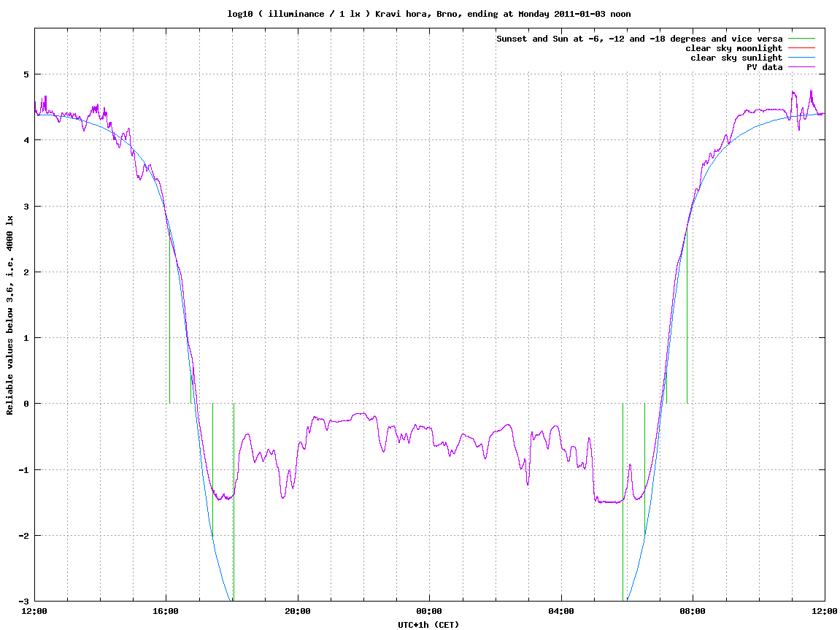Screen dimensions: 840x630
Task: Click the rightmost '12:00' x-axis tick label
Action: click(x=825, y=611)
